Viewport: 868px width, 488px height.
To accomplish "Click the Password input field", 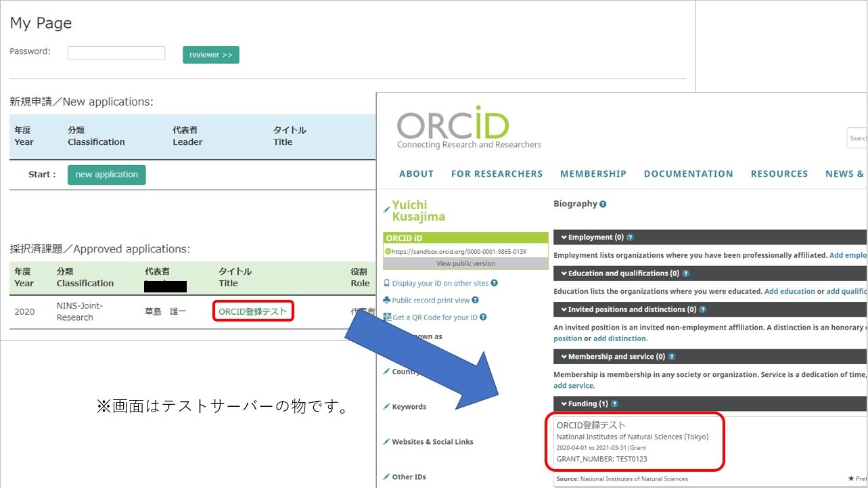I will coord(116,53).
